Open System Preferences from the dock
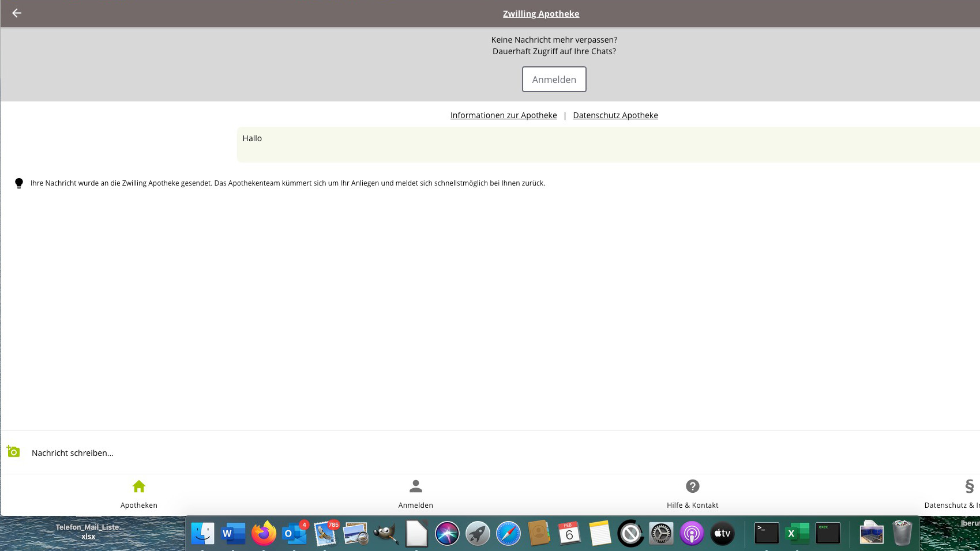The image size is (980, 551). click(661, 533)
